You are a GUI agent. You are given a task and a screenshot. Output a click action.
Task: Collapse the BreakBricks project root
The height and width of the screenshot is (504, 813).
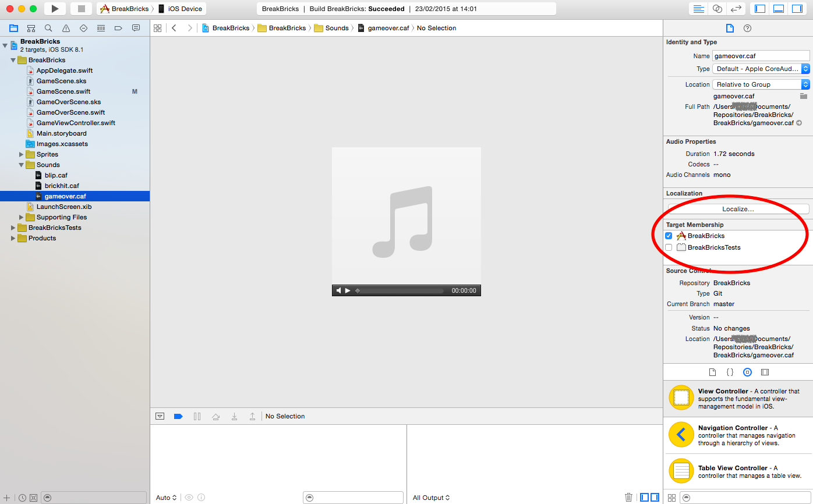pyautogui.click(x=5, y=45)
